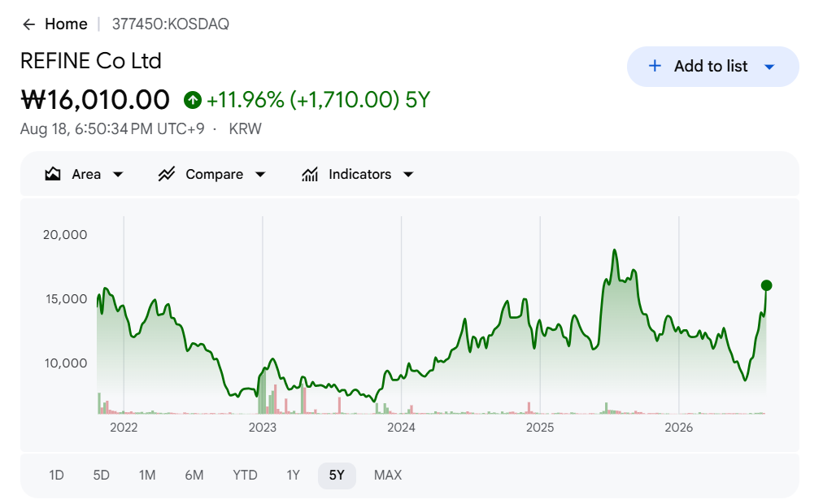The width and height of the screenshot is (823, 504).
Task: Click the Compare lines icon
Action: (167, 174)
